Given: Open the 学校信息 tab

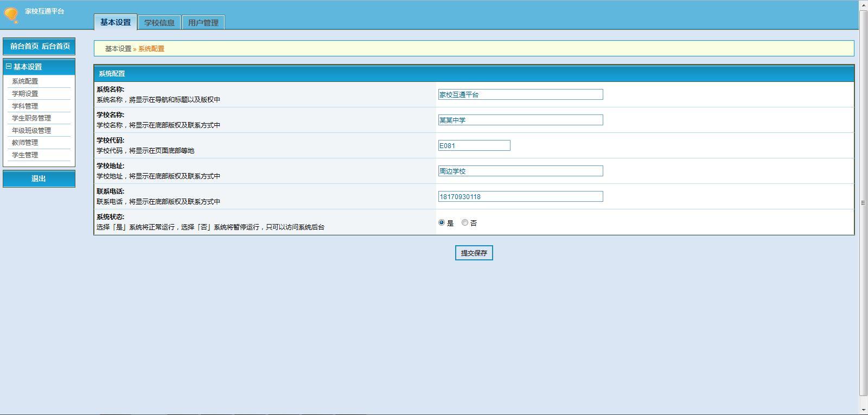Looking at the screenshot, I should [159, 22].
